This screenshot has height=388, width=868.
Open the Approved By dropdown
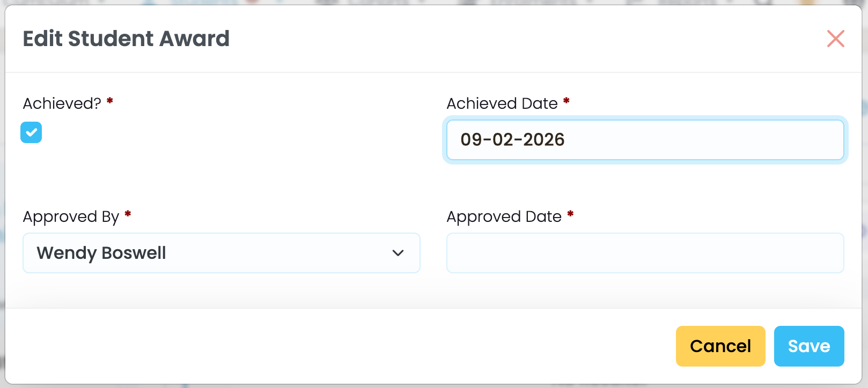(221, 253)
